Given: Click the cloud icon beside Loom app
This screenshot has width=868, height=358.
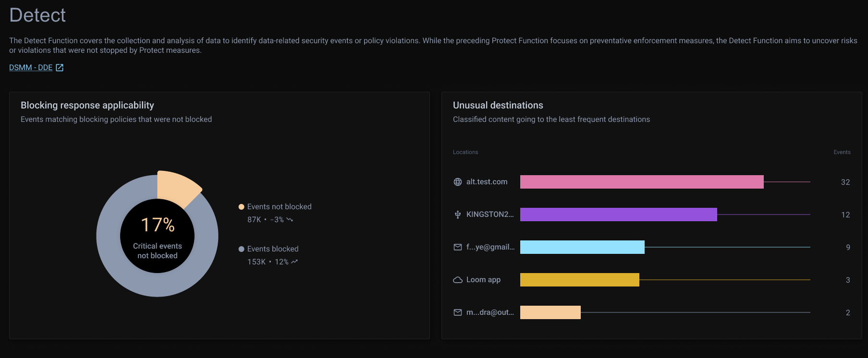Looking at the screenshot, I should (458, 280).
